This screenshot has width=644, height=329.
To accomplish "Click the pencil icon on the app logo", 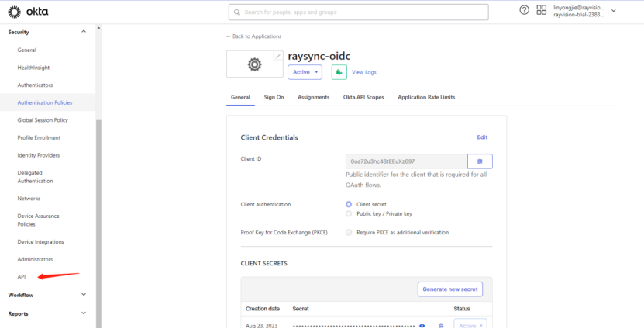I will coord(278,57).
